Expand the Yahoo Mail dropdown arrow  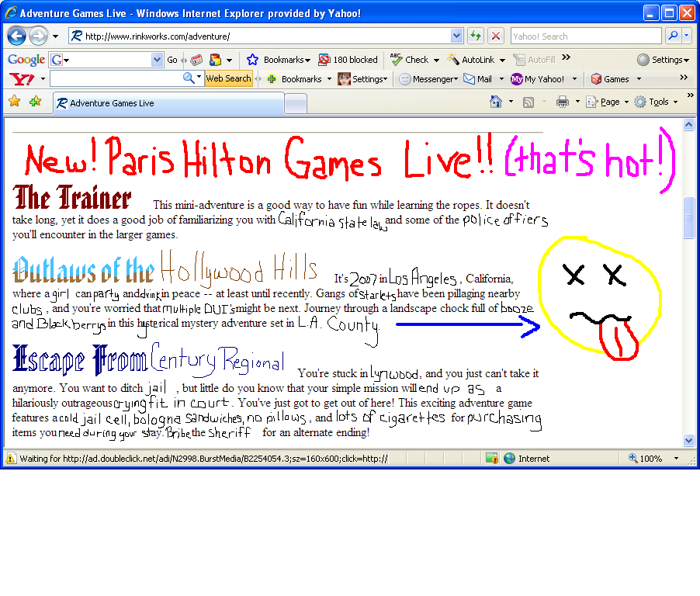point(501,79)
